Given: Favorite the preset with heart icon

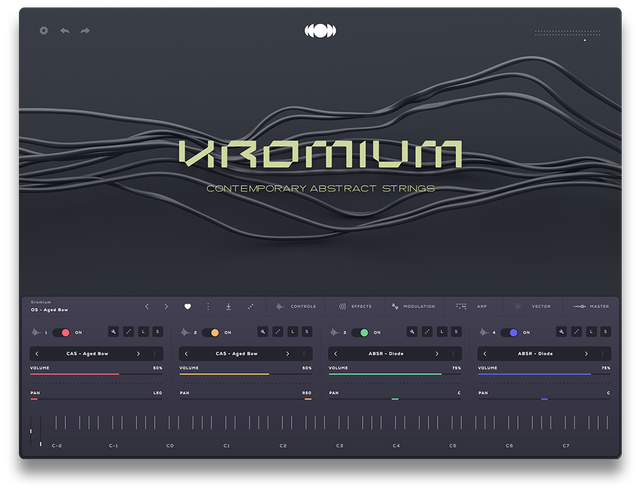Looking at the screenshot, I should pyautogui.click(x=187, y=306).
